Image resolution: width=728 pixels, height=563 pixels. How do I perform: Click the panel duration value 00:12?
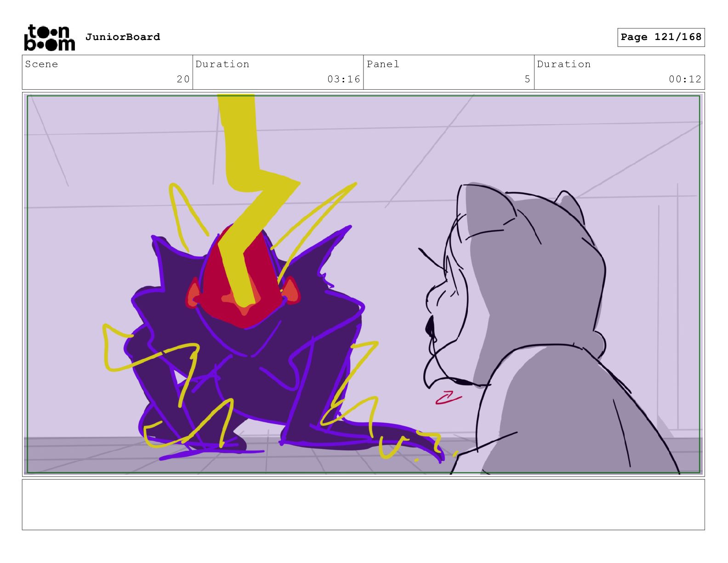click(x=685, y=79)
